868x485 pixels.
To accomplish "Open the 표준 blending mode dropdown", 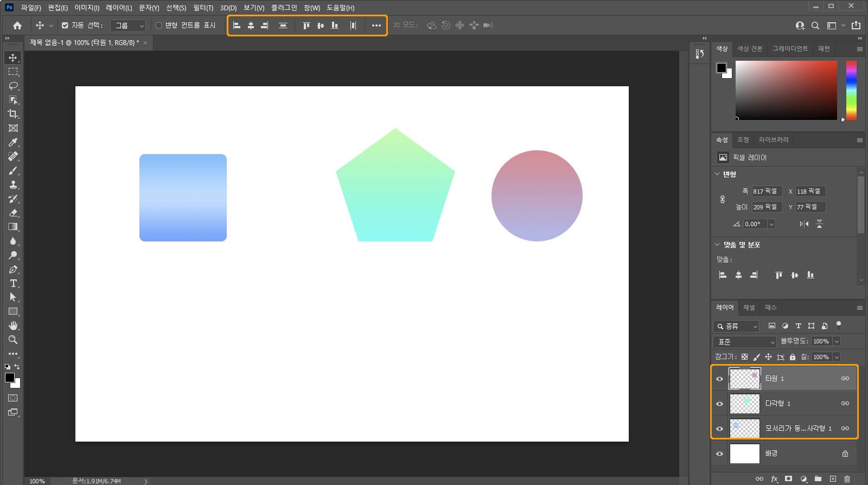I will point(745,342).
